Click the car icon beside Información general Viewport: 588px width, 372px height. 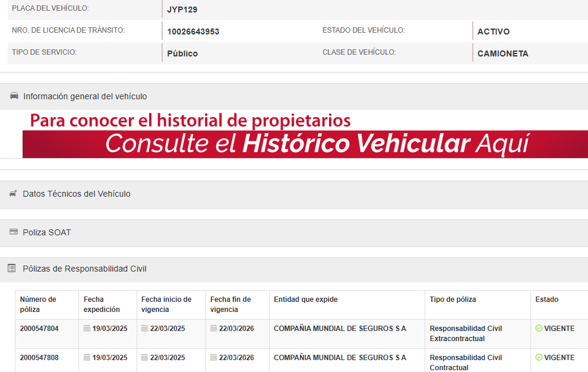(14, 96)
